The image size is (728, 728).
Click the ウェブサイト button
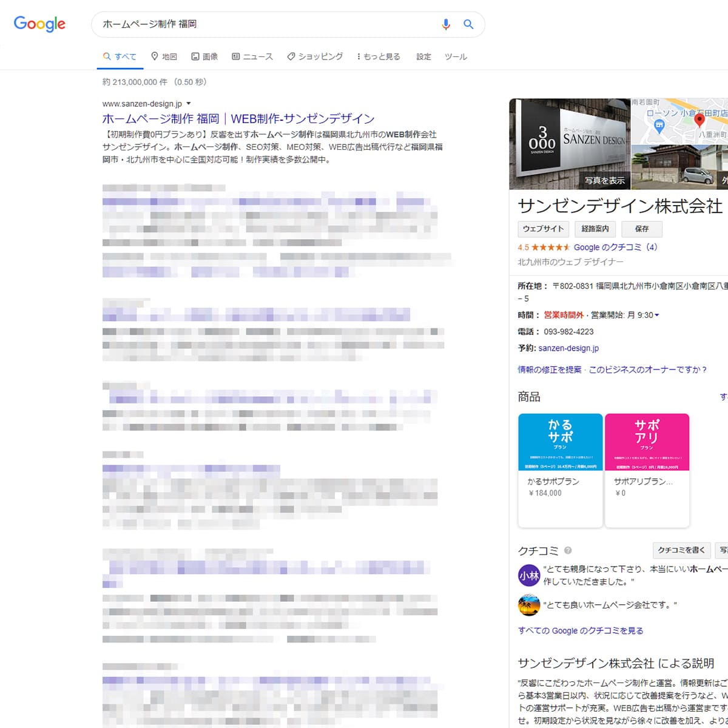[x=543, y=229]
